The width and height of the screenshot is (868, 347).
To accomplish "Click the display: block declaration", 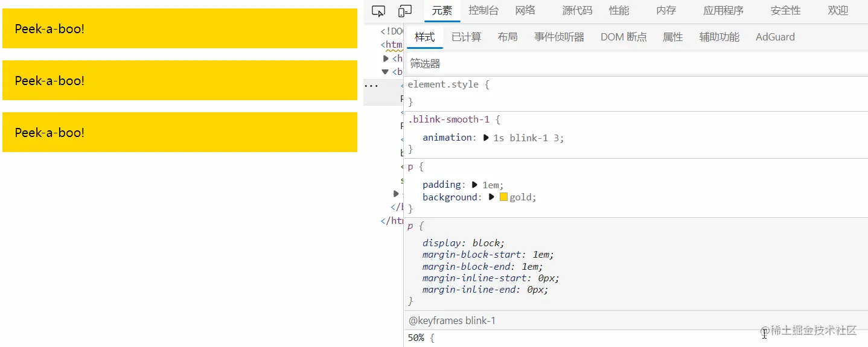I will click(463, 243).
